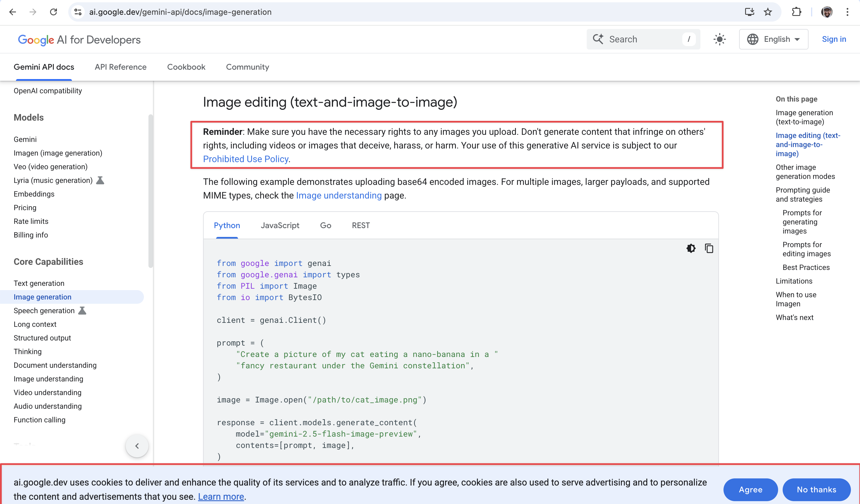Open OpenAI compatibility in sidebar

[x=48, y=91]
